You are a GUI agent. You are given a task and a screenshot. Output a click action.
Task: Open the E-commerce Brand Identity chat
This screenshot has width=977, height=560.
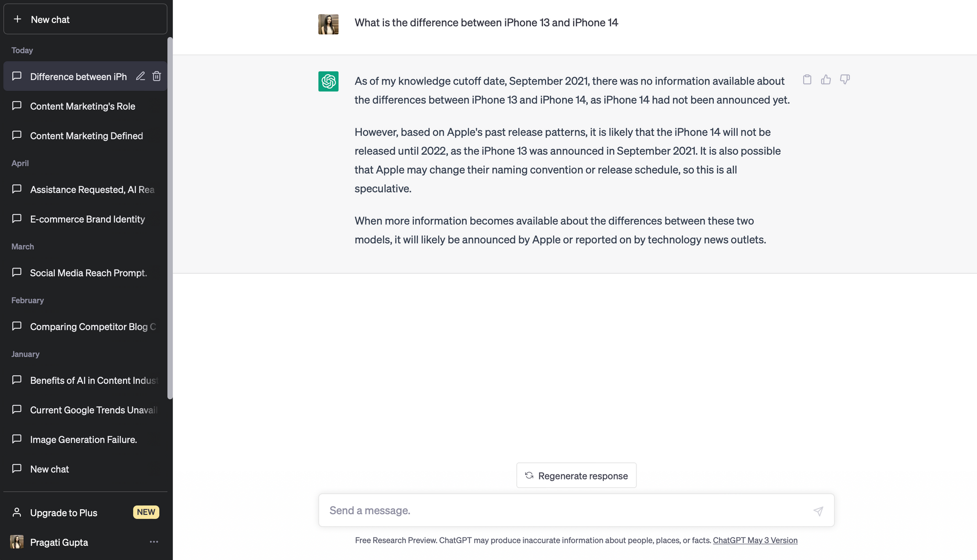pos(87,219)
